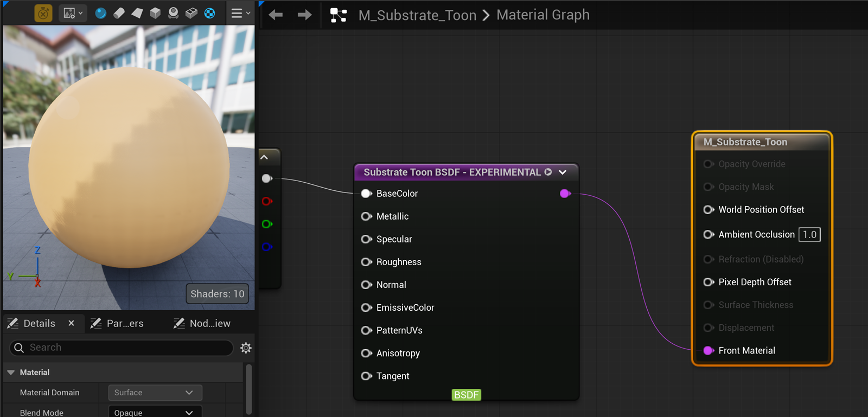Click the World Position Offset pin
Viewport: 868px width, 417px height.
tap(709, 209)
